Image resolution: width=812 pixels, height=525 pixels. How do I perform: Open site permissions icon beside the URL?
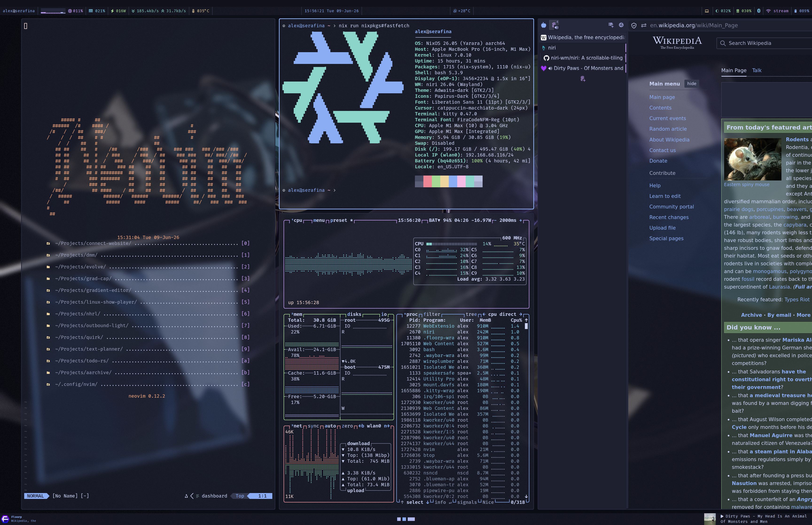(644, 26)
